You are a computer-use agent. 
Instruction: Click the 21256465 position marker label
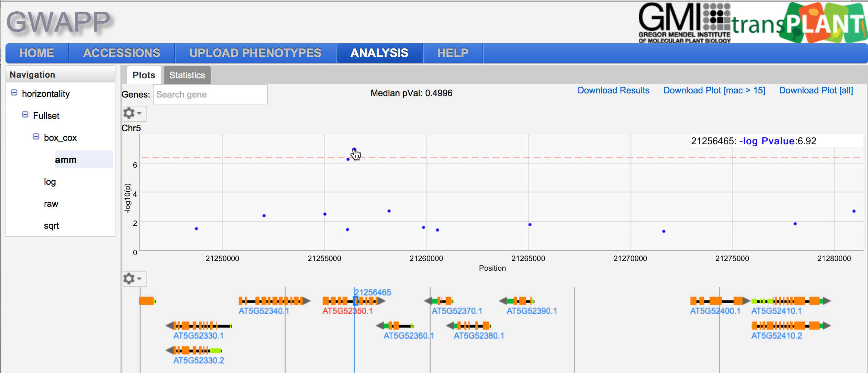tap(372, 292)
